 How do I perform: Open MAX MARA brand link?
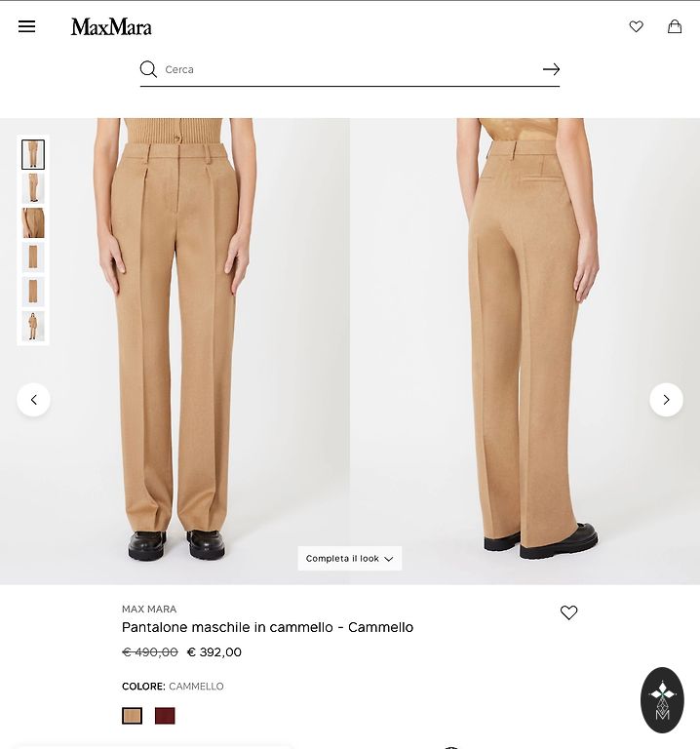149,609
